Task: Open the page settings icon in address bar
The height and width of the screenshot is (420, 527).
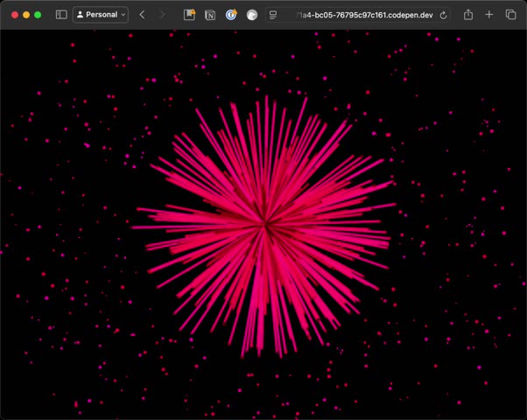Action: [x=274, y=15]
